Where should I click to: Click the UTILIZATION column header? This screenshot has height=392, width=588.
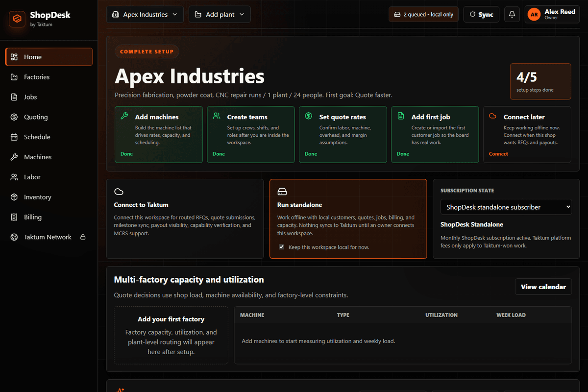pyautogui.click(x=441, y=315)
